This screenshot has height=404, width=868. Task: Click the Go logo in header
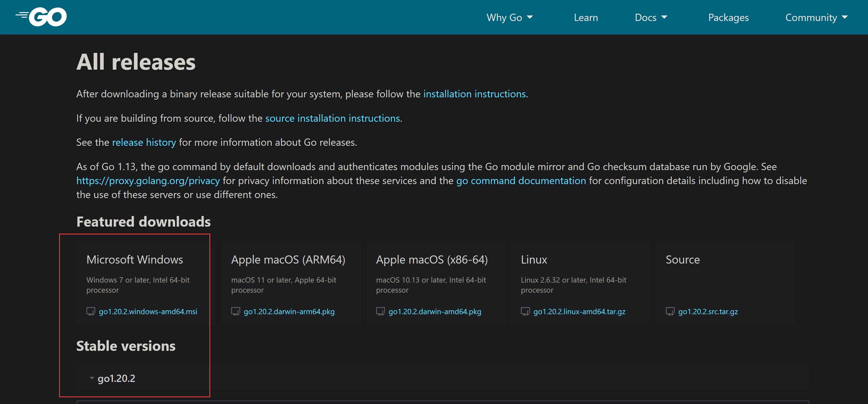pos(41,17)
